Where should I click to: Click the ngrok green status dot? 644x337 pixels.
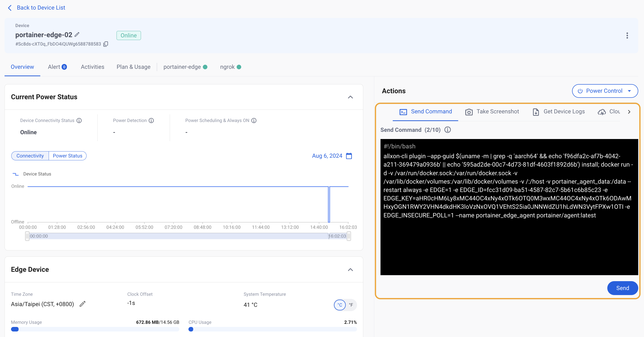tap(239, 67)
